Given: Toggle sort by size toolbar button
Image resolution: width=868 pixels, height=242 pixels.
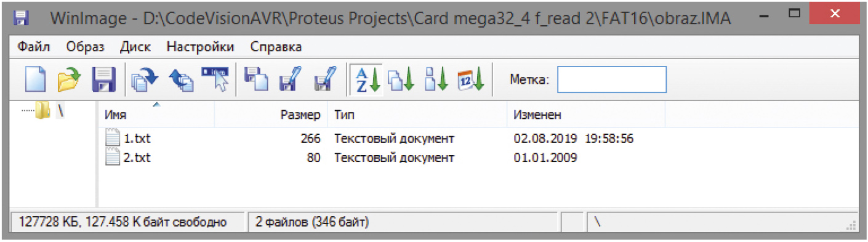Looking at the screenshot, I should [x=436, y=80].
